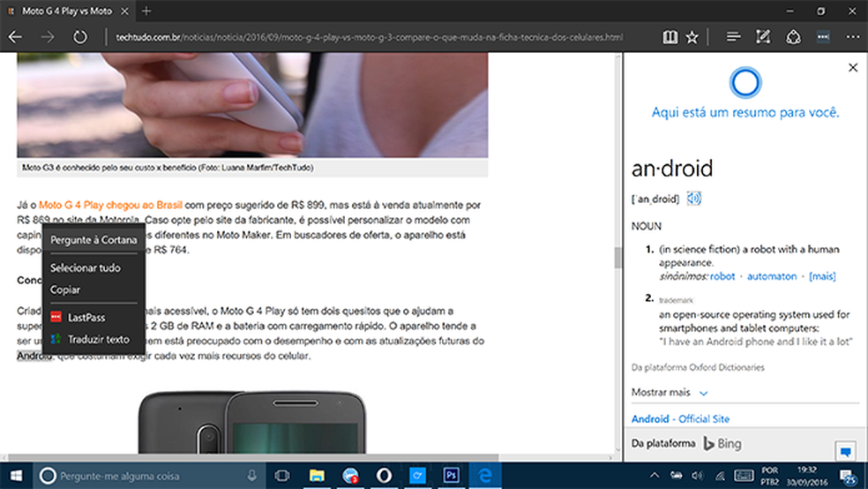Click the image caption Moto G3 é conhecido

click(x=168, y=167)
